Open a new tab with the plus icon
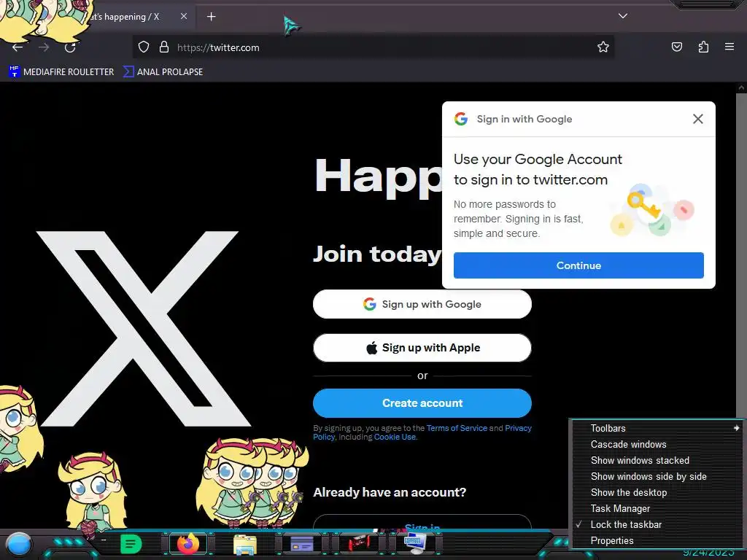This screenshot has width=747, height=560. 211,17
